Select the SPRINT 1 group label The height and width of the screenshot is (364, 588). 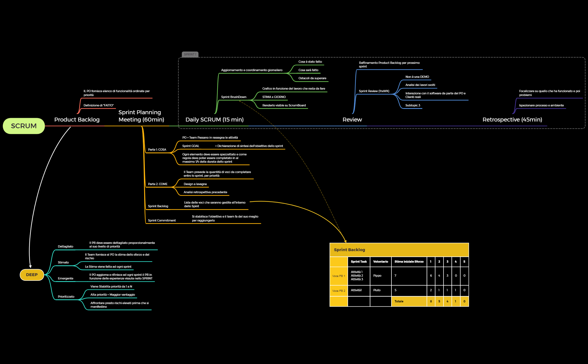(x=190, y=54)
